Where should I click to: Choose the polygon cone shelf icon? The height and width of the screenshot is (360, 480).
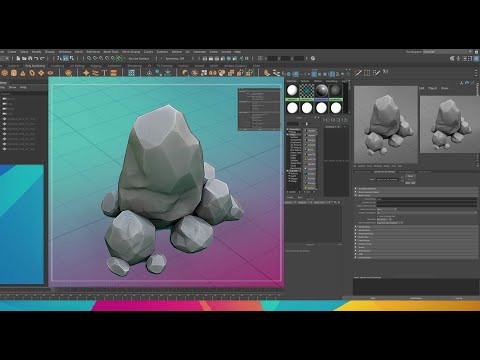point(23,73)
